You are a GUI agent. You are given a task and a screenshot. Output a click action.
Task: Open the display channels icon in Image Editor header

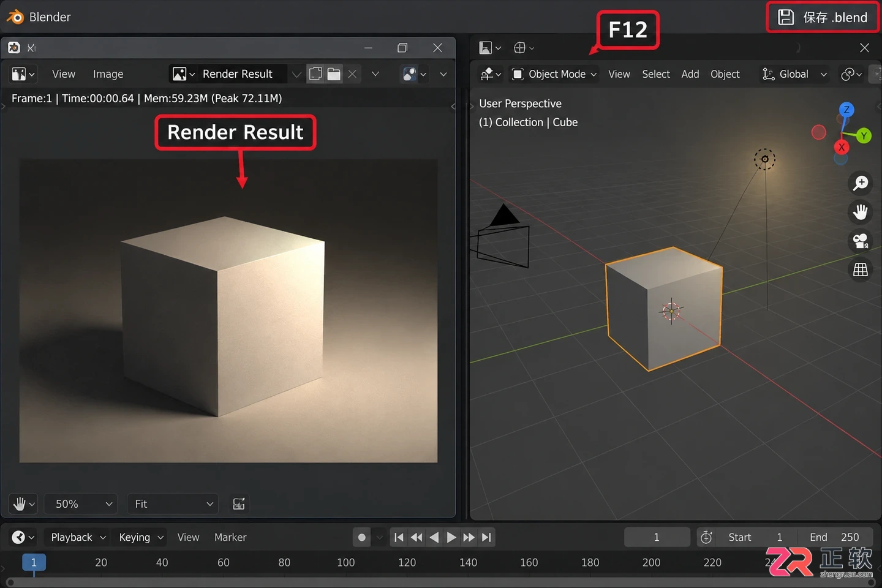coord(414,74)
